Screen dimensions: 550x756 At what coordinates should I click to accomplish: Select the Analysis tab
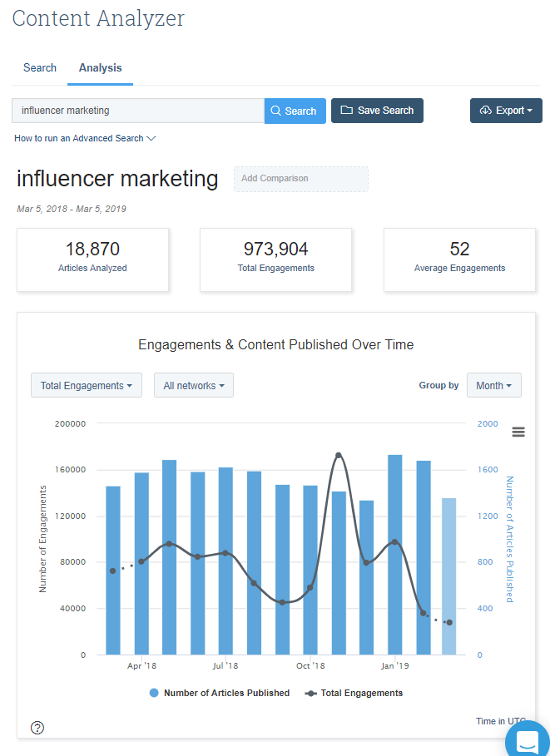point(101,68)
